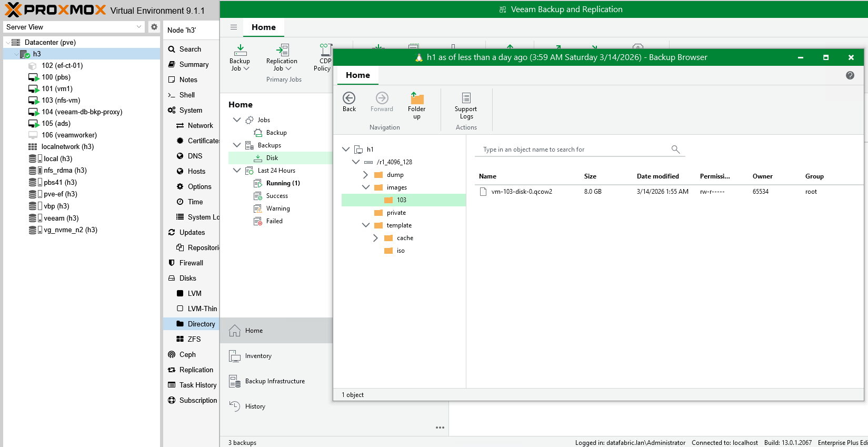Open Support Logs in Backup Browser
This screenshot has height=447, width=868.
tap(466, 105)
